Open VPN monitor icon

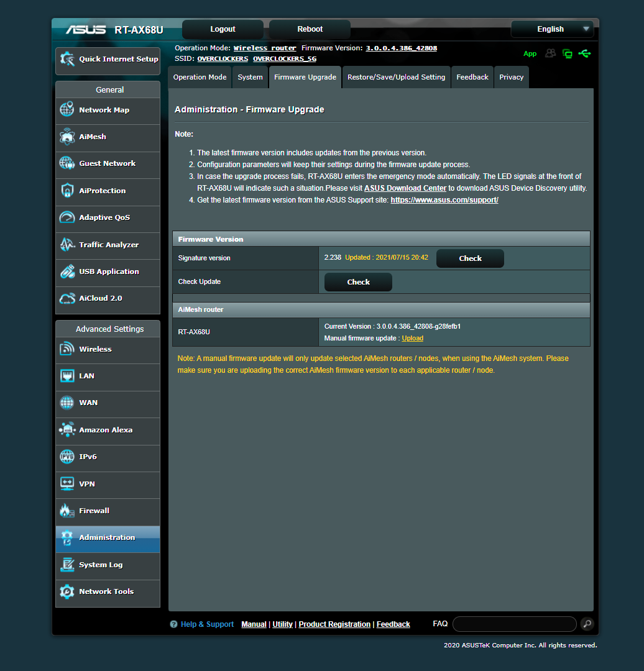[x=67, y=483]
